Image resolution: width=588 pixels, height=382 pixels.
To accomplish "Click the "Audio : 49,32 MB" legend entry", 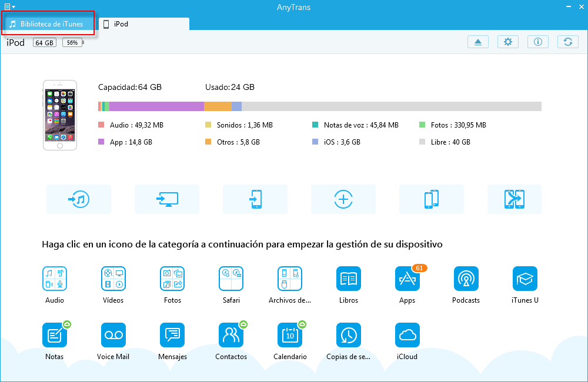I will (x=131, y=125).
